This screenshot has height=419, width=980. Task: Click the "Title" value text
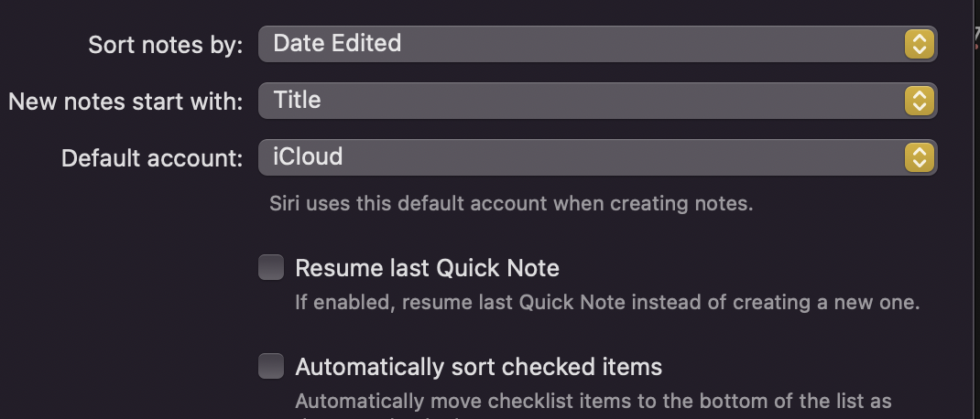[297, 100]
